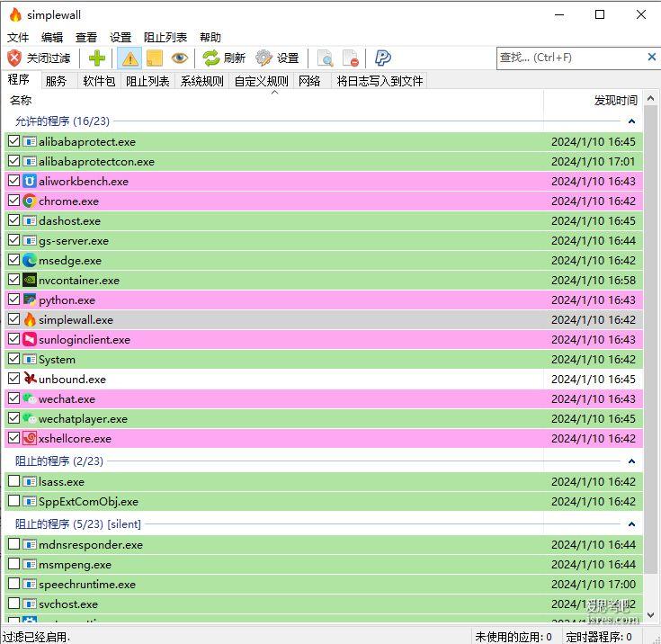This screenshot has height=644, width=661.
Task: Toggle the yellow warning triangle notifications icon
Action: tap(130, 58)
